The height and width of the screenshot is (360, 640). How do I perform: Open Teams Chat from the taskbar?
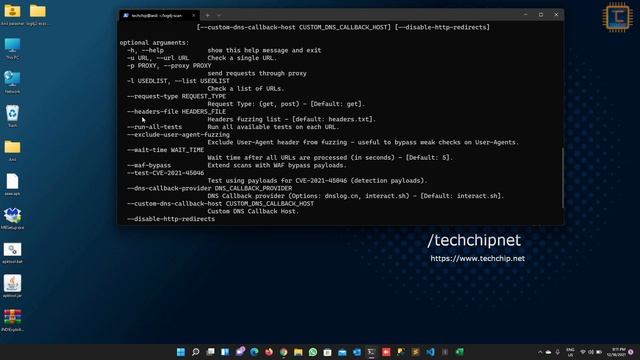(240, 352)
